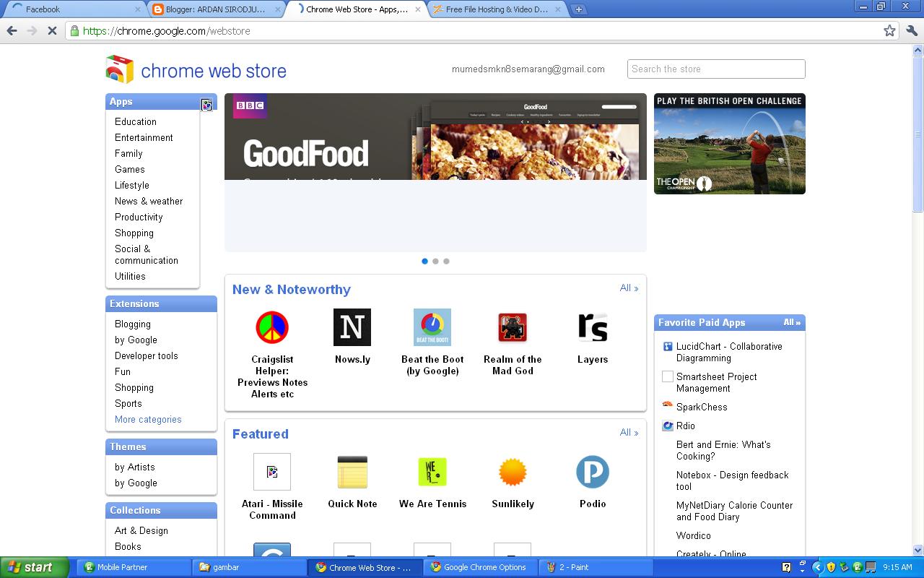This screenshot has height=578, width=924.
Task: Click the Extensions section header
Action: tap(161, 303)
